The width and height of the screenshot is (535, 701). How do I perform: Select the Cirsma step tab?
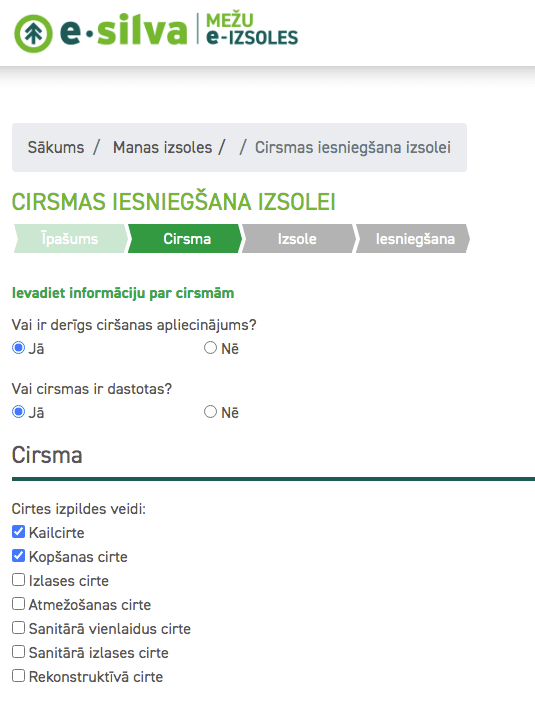pos(185,239)
